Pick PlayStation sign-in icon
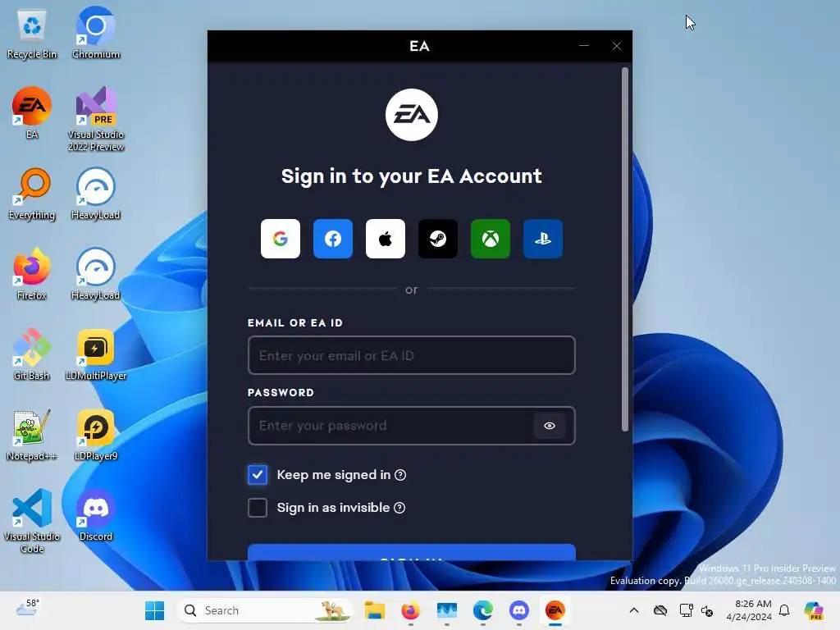840x630 pixels. (543, 239)
